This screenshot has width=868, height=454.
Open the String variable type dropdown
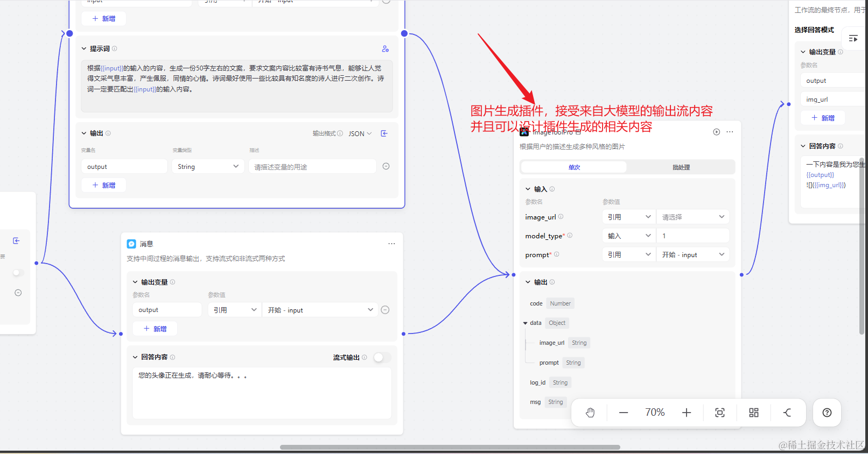[x=208, y=167]
